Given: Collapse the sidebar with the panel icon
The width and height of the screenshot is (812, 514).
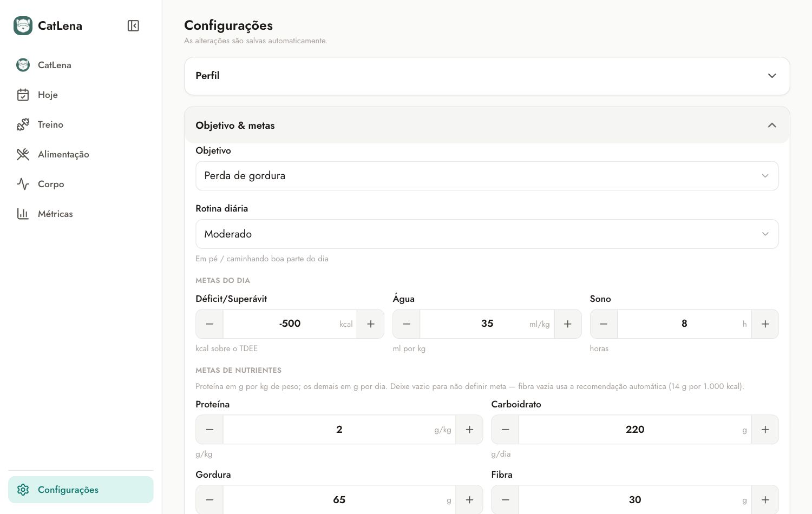Looking at the screenshot, I should [x=133, y=25].
